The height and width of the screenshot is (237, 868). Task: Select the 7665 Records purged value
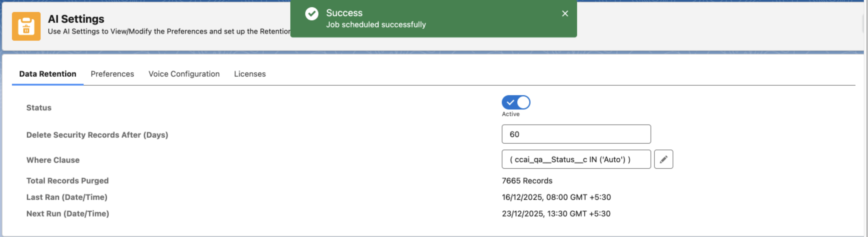coord(527,181)
